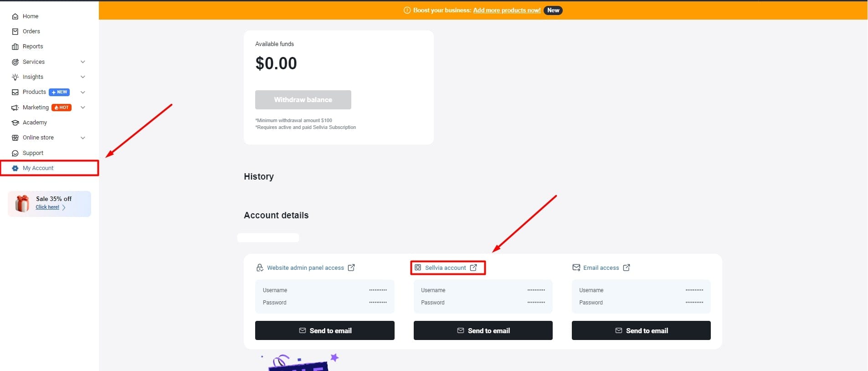Click external link icon next to Sellvia account

pyautogui.click(x=473, y=268)
